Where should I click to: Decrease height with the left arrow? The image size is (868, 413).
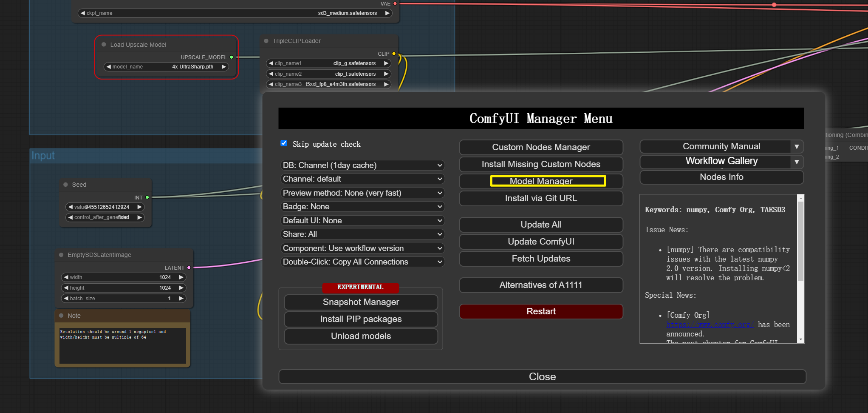click(66, 288)
